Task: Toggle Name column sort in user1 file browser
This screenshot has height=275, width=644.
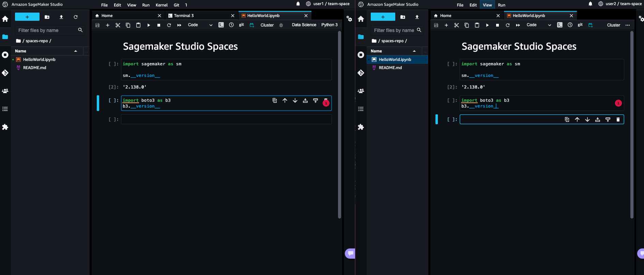Action: (47, 51)
